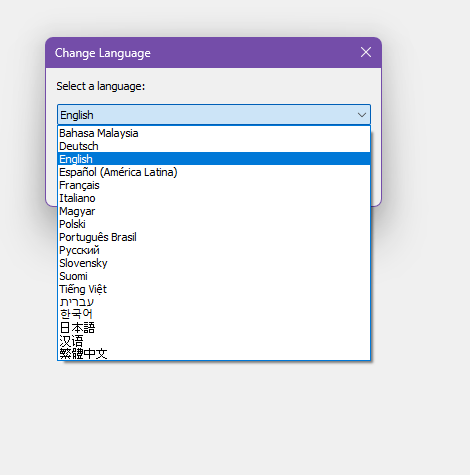This screenshot has height=475, width=470.
Task: Select Suomi language option
Action: (214, 276)
